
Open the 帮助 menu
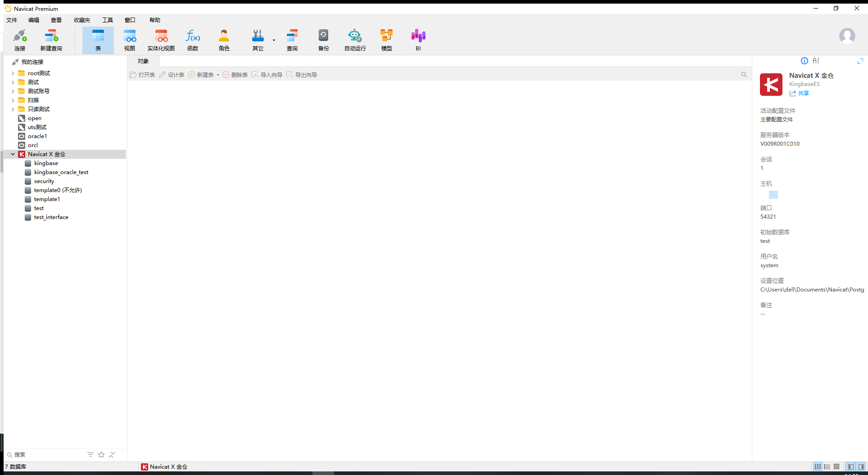coord(155,20)
